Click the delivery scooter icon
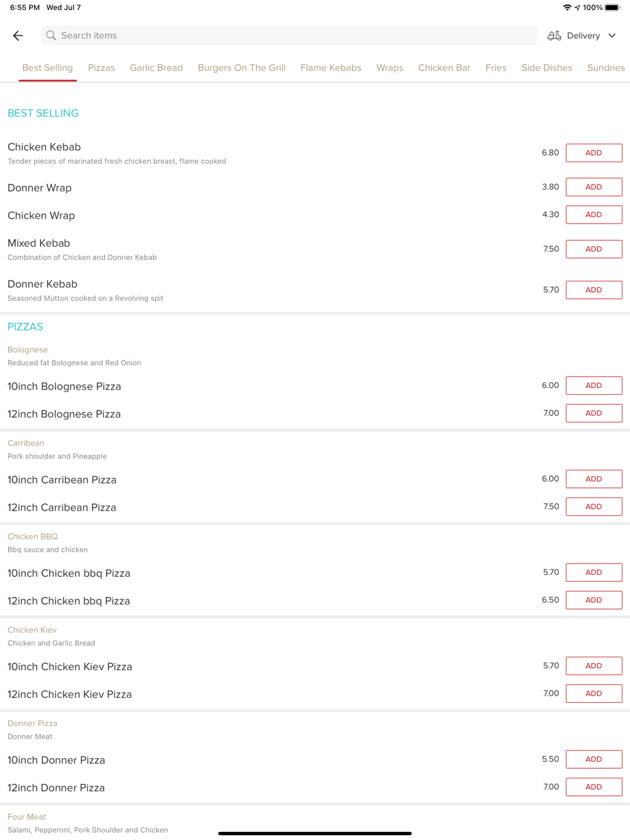The height and width of the screenshot is (840, 630). pos(554,36)
